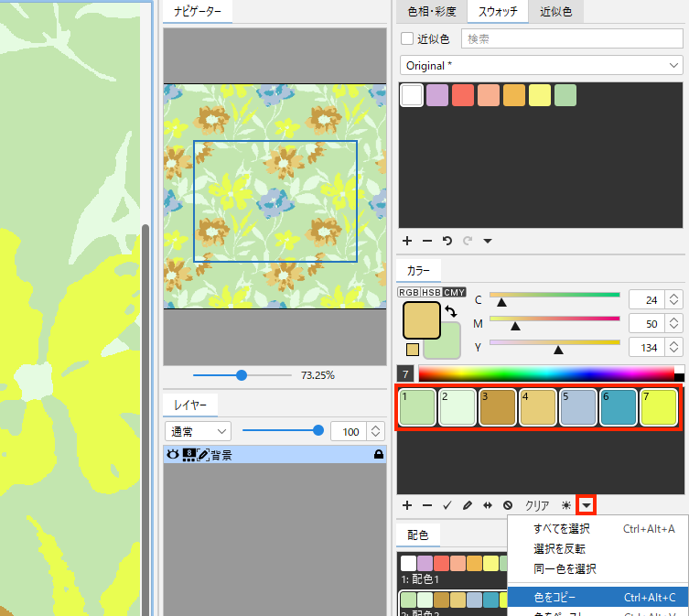Toggle the palette options dropdown arrow

pos(587,505)
